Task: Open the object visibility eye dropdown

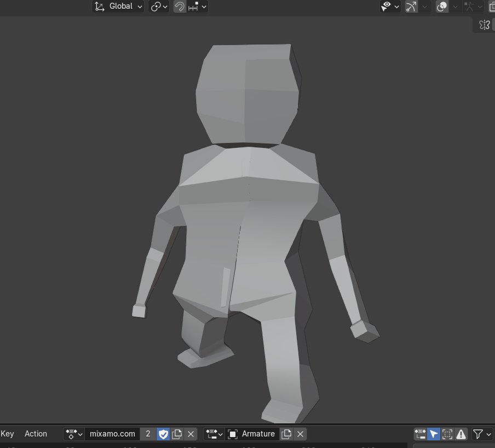Action: click(390, 7)
